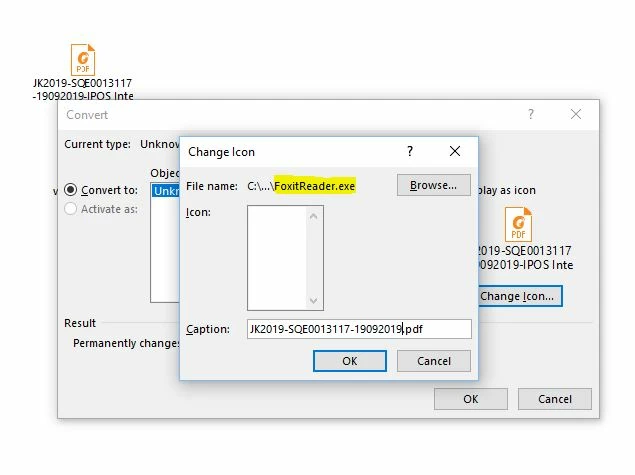Close the Change Icon dialog

point(455,151)
